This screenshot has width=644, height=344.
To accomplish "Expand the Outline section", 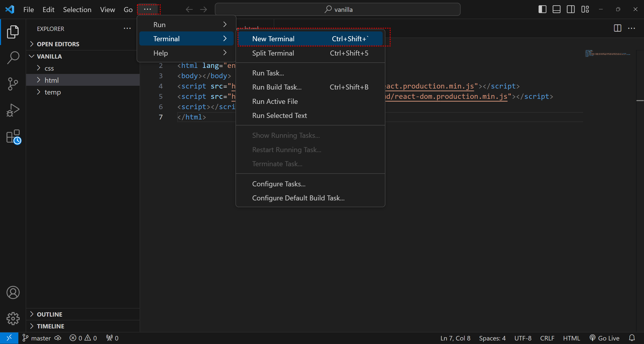I will 83,314.
